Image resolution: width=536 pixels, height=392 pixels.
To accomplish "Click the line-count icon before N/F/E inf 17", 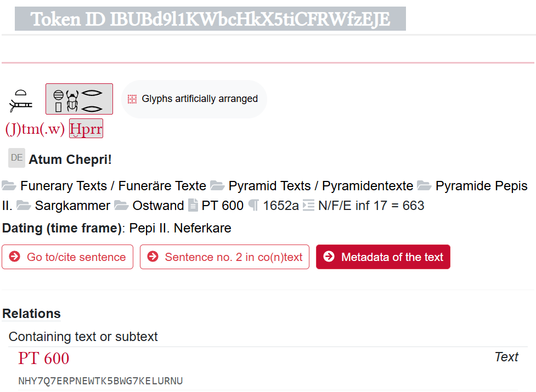I will point(309,206).
